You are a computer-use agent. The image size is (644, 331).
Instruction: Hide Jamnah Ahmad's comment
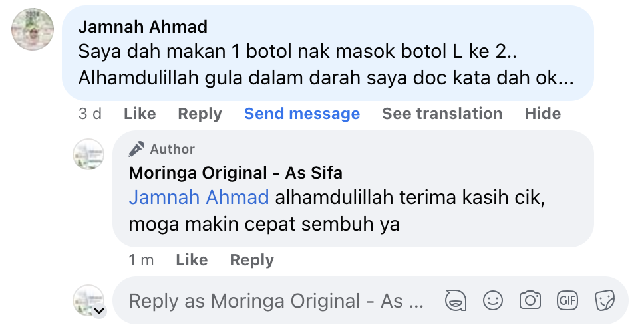[x=542, y=114]
